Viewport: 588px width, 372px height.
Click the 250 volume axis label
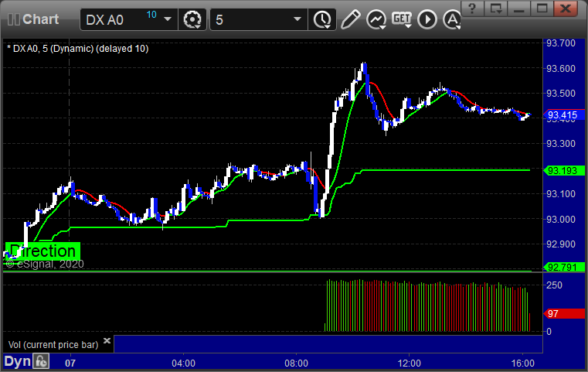coord(554,285)
